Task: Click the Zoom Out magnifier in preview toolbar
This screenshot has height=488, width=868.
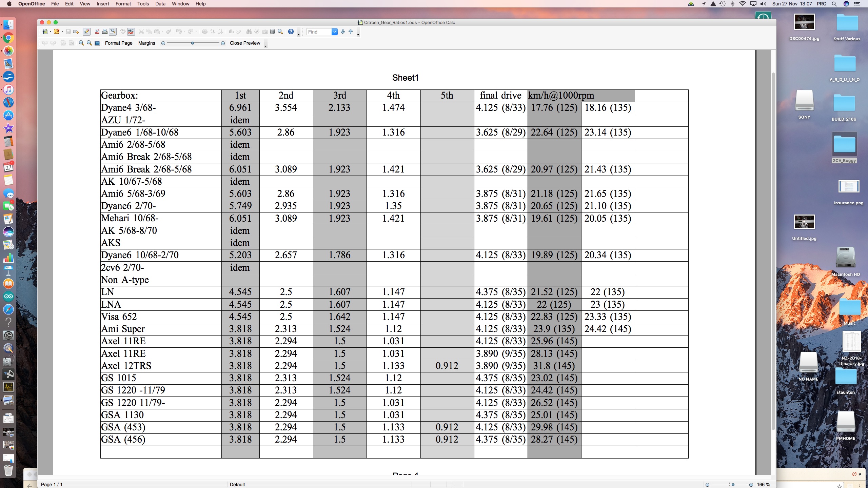Action: 89,43
